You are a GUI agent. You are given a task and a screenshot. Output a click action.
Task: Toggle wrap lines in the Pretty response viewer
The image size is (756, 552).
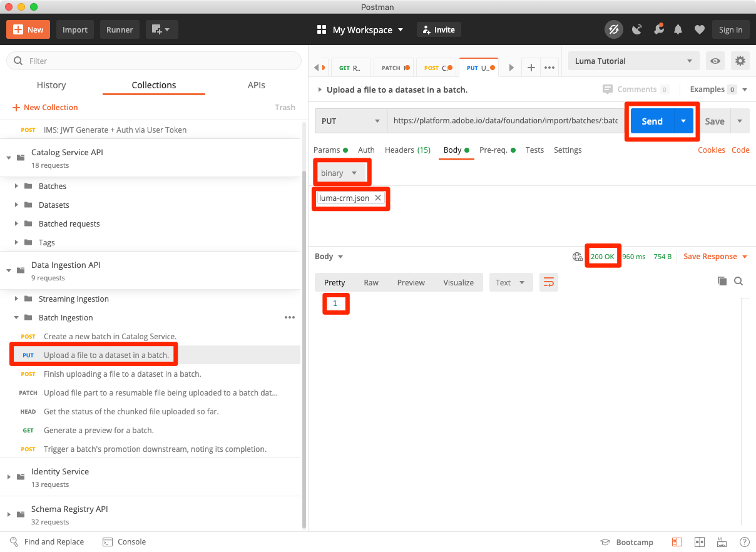click(549, 282)
